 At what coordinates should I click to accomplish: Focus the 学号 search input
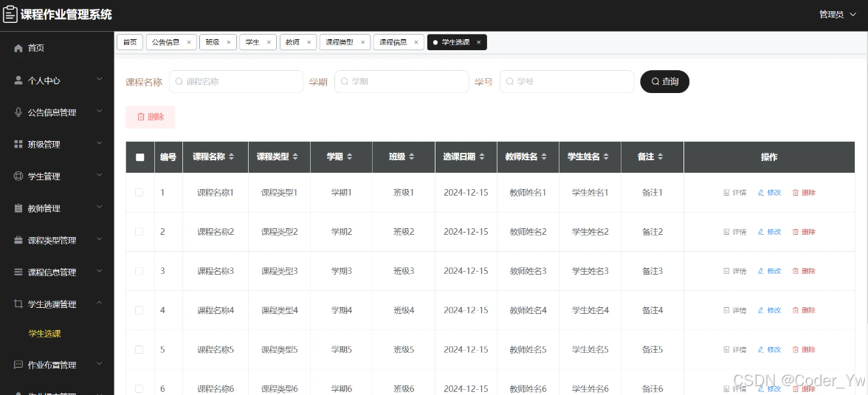567,81
